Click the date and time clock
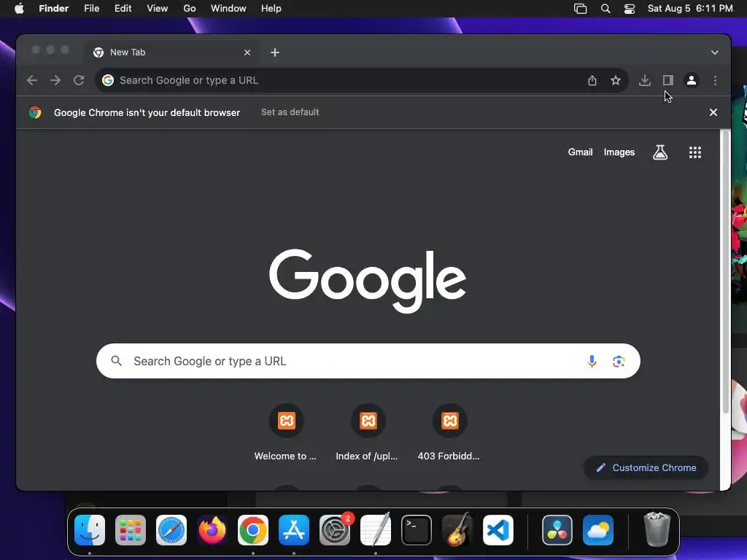This screenshot has height=560, width=747. (x=690, y=9)
